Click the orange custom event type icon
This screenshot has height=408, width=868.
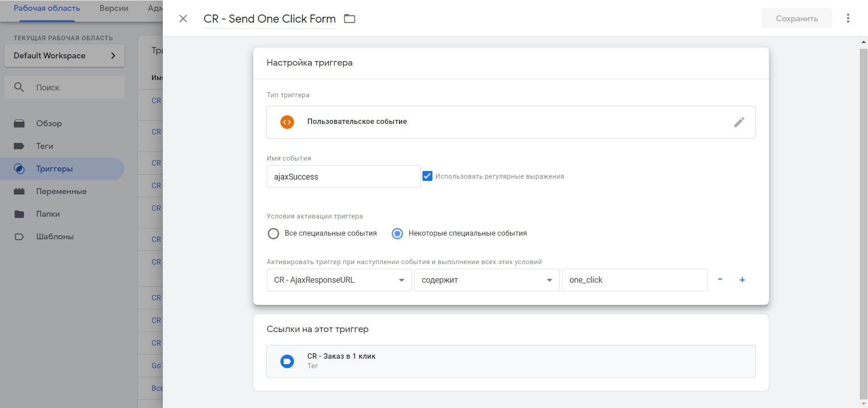click(x=287, y=122)
